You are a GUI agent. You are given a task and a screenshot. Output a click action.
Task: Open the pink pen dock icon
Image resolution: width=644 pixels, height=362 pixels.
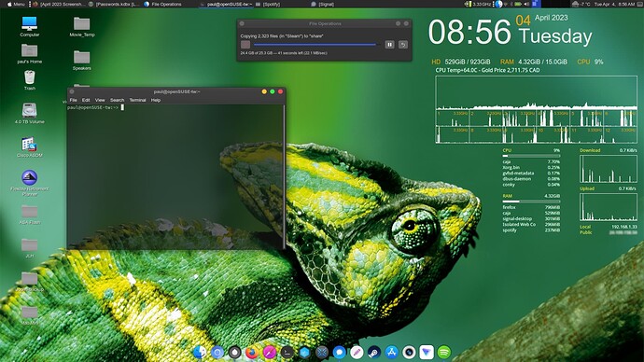point(270,352)
